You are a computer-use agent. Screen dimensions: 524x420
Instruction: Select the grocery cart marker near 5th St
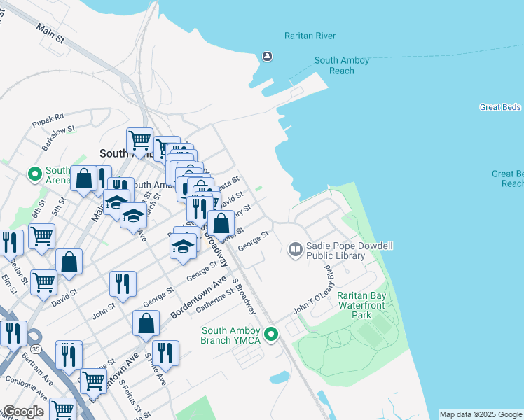point(42,237)
